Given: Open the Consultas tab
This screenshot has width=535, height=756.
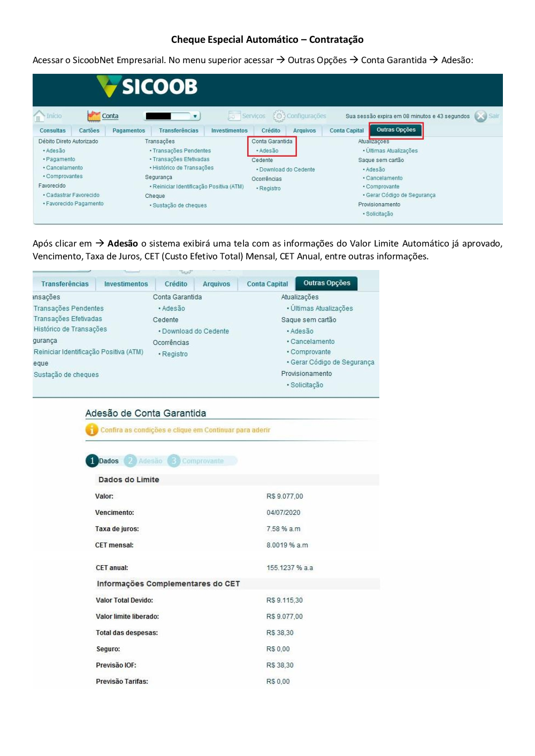Looking at the screenshot, I should click(52, 130).
